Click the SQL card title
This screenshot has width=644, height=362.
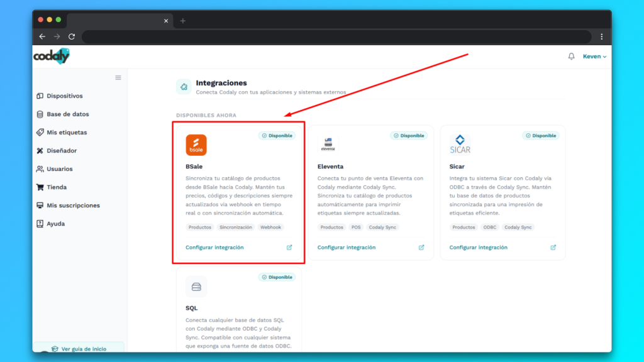click(x=191, y=308)
